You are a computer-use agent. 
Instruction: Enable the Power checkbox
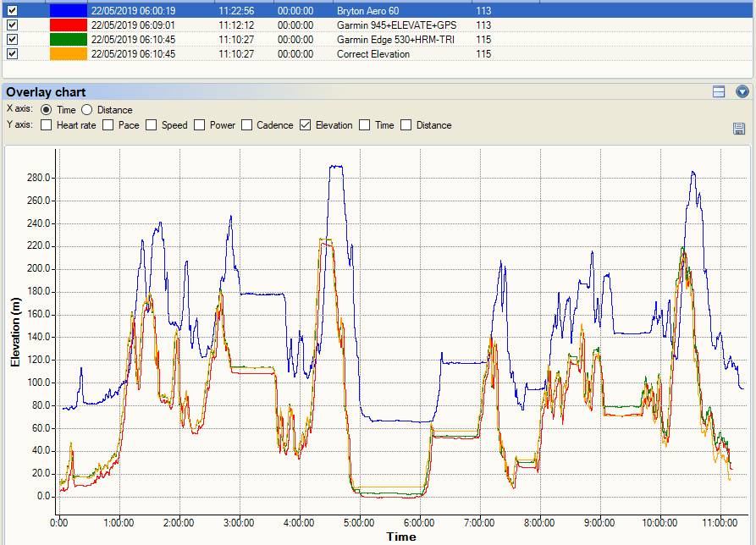tap(200, 125)
